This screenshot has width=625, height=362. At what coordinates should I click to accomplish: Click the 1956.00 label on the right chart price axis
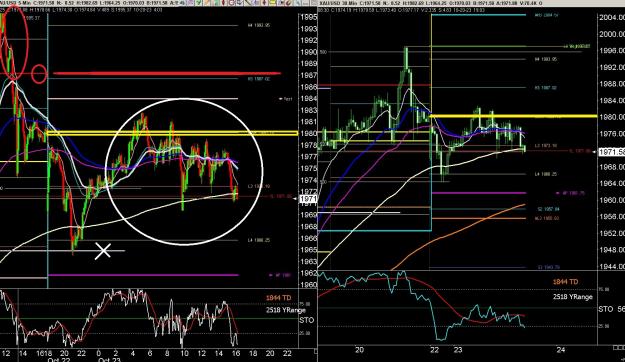click(x=612, y=216)
